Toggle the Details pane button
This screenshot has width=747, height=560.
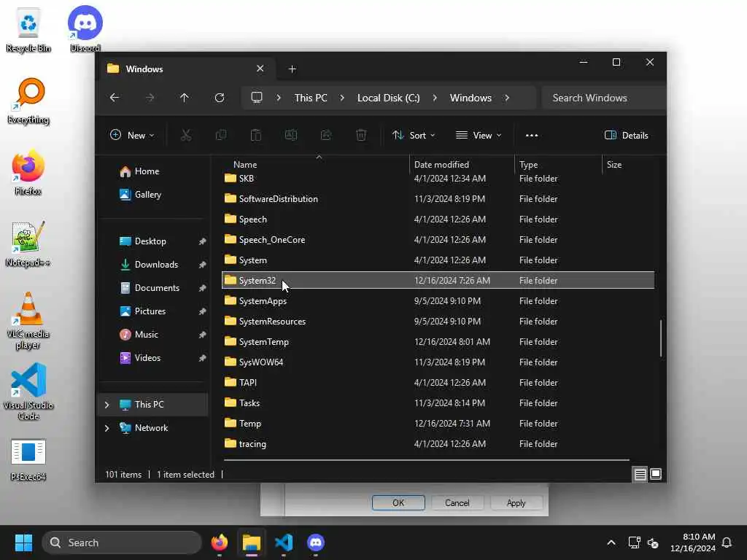pyautogui.click(x=626, y=135)
